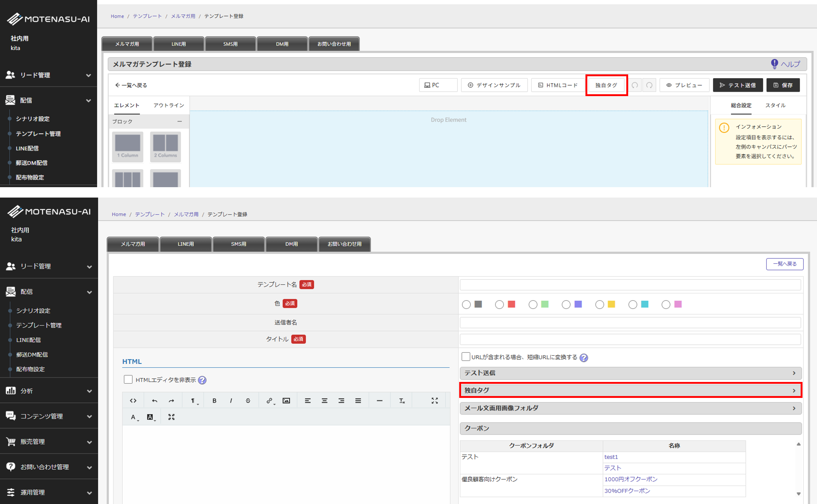Enable the 短縮URL conversion checkbox
Viewport: 817px width, 504px height.
466,357
